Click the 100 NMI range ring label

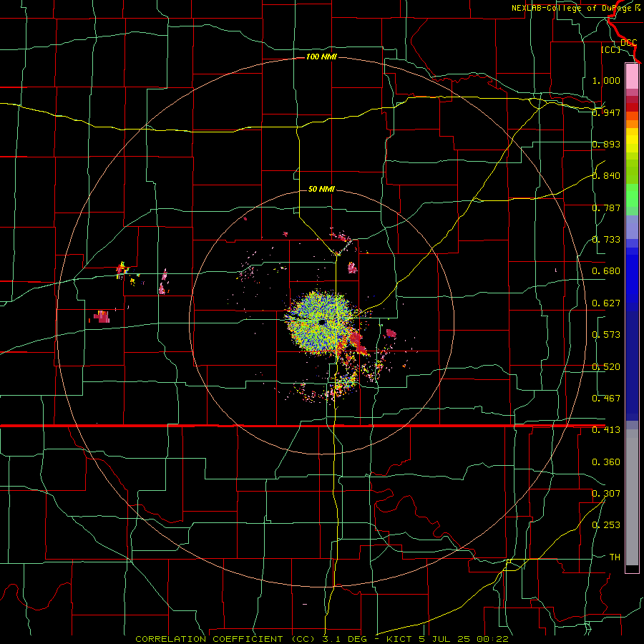tap(321, 57)
